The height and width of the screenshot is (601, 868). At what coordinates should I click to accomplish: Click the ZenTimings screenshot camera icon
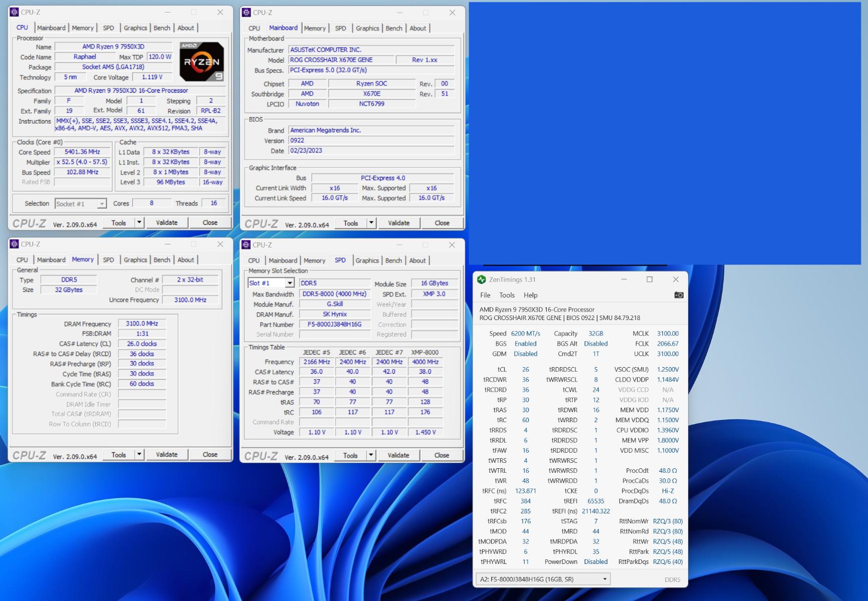coord(679,295)
